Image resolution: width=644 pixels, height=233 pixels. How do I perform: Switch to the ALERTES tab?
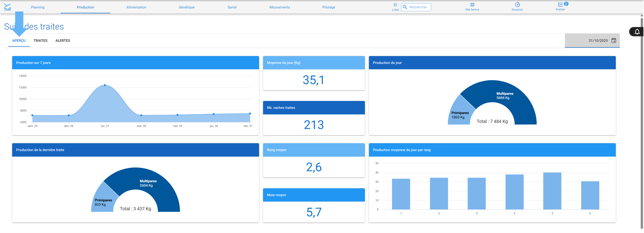(63, 41)
